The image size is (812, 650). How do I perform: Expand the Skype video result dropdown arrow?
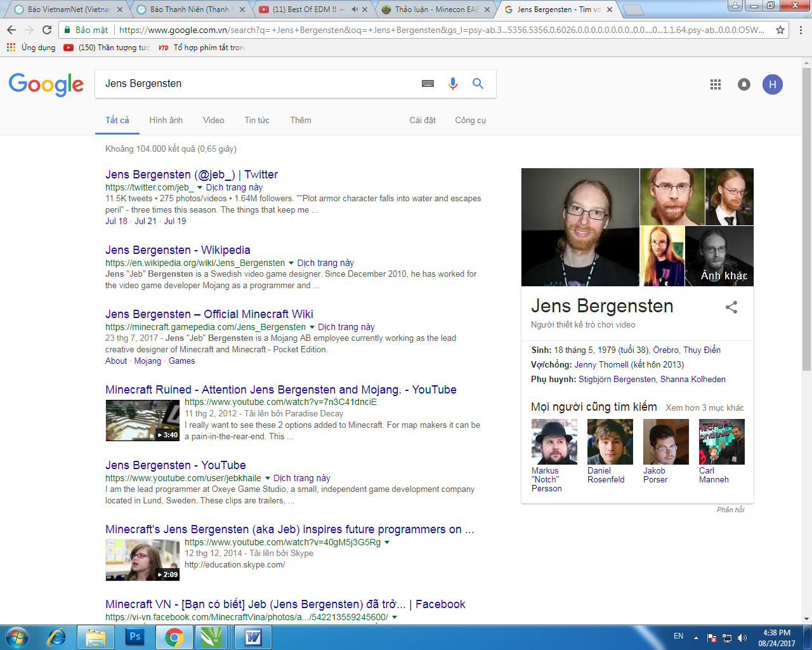coord(387,543)
